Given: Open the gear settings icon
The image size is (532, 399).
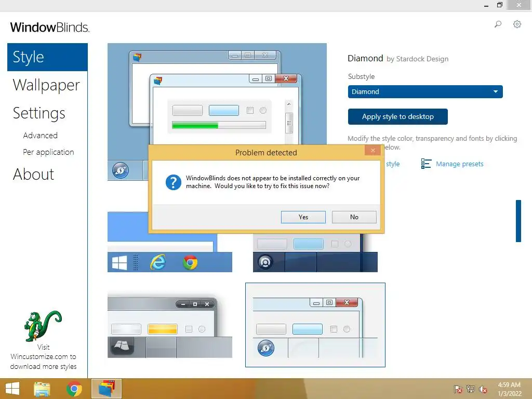Looking at the screenshot, I should click(x=517, y=24).
